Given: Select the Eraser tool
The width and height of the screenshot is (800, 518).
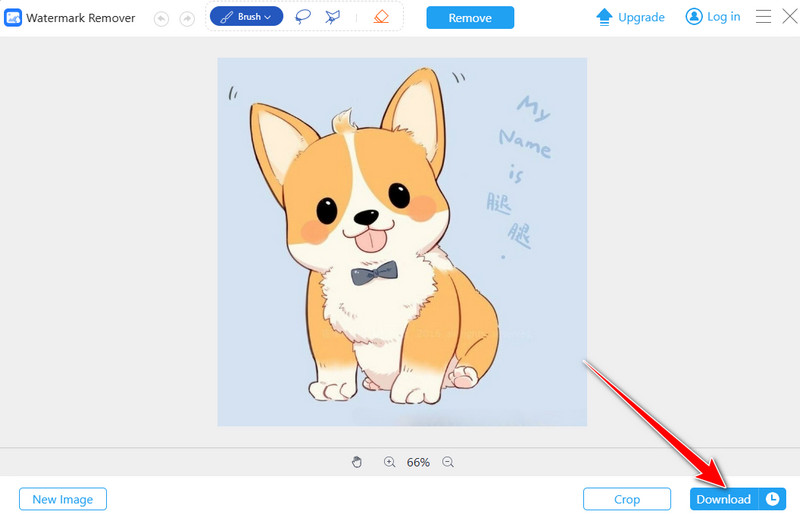Looking at the screenshot, I should pos(381,17).
